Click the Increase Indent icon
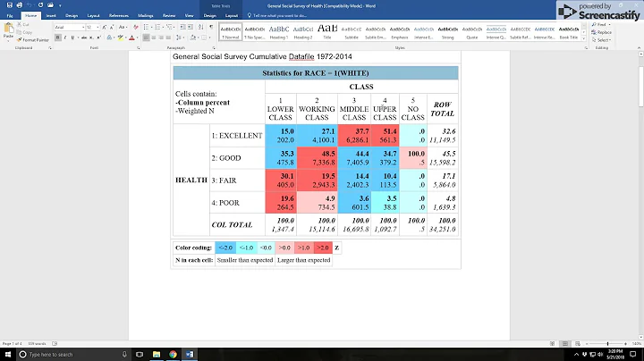 (191, 27)
